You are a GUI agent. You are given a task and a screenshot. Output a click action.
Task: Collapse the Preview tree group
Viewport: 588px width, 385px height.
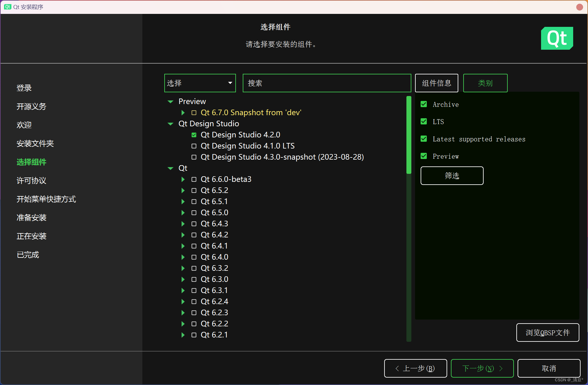click(170, 102)
